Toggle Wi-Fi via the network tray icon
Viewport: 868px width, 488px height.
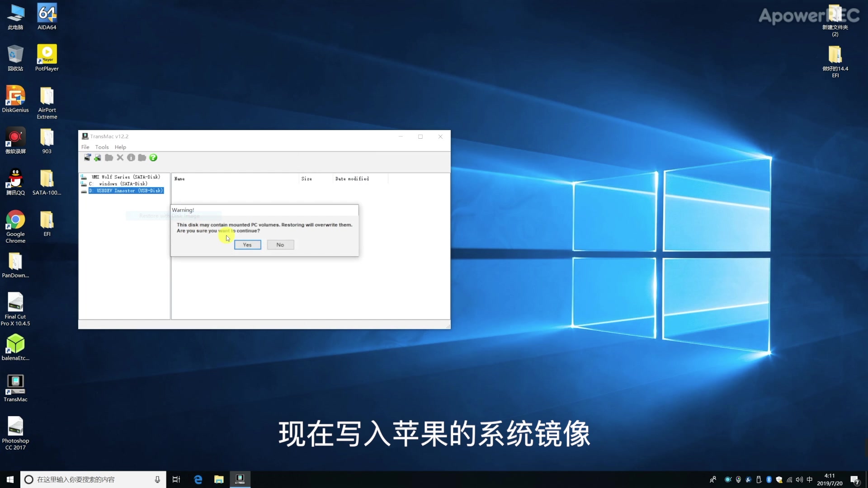pos(789,479)
